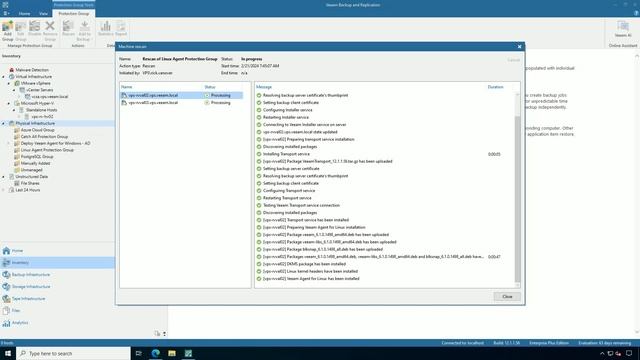Collapse the Unstructured Data tree node
This screenshot has height=360, width=640.
pos(4,177)
